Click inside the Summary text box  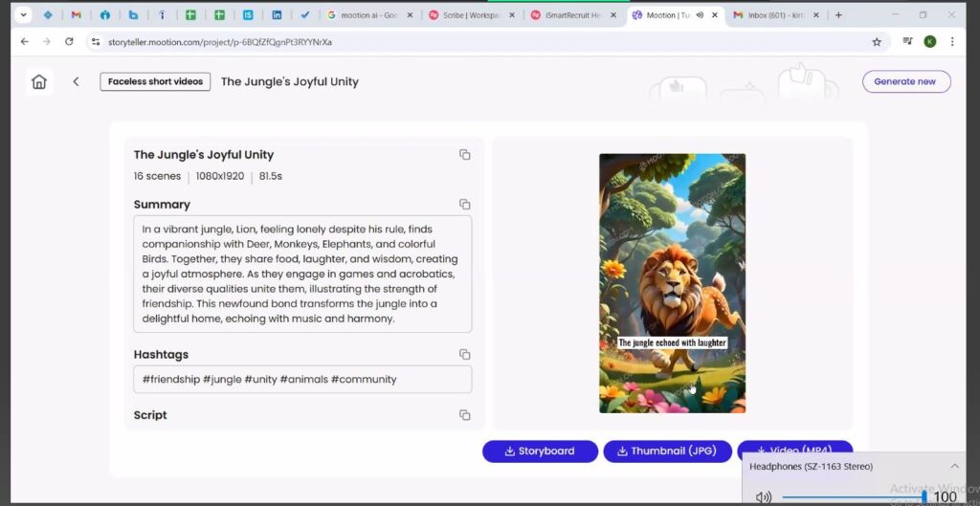point(302,275)
